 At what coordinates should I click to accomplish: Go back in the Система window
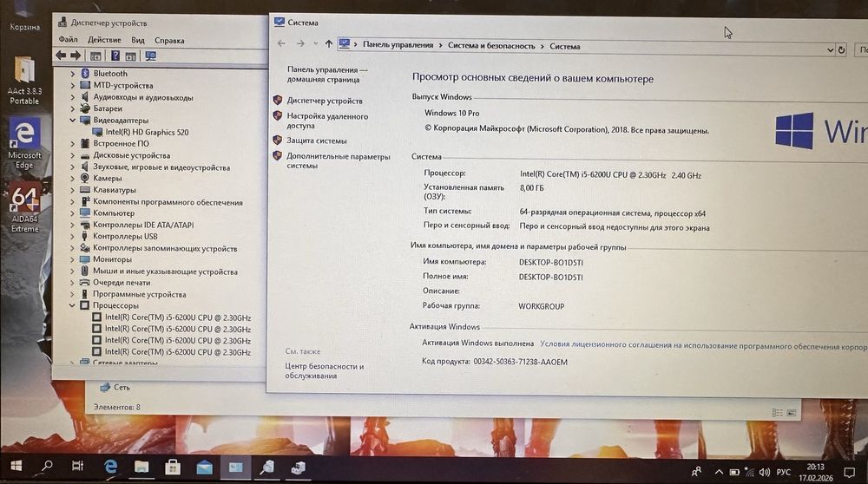pos(281,43)
